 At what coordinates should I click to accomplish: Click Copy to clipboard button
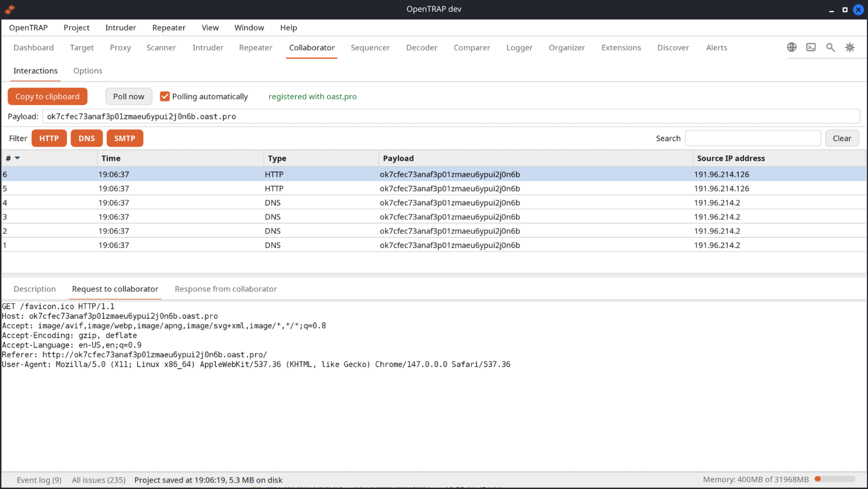coord(47,96)
